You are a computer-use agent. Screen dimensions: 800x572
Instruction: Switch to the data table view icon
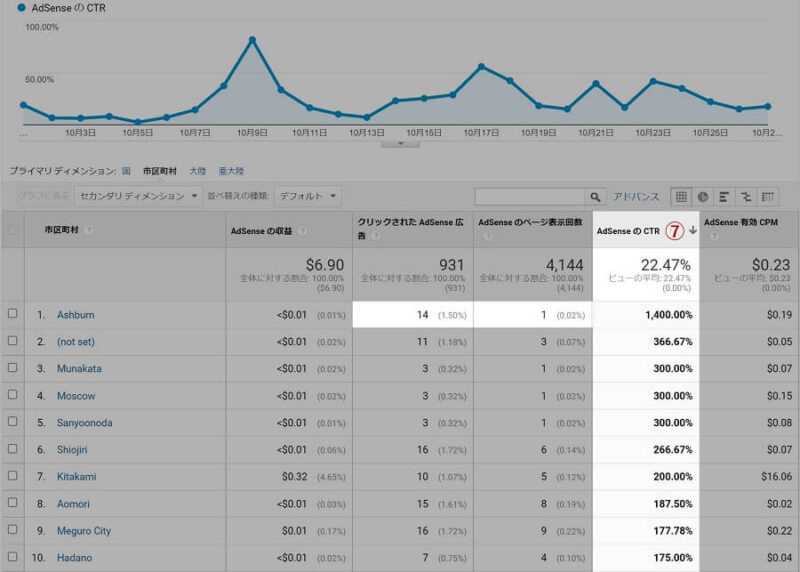[681, 196]
